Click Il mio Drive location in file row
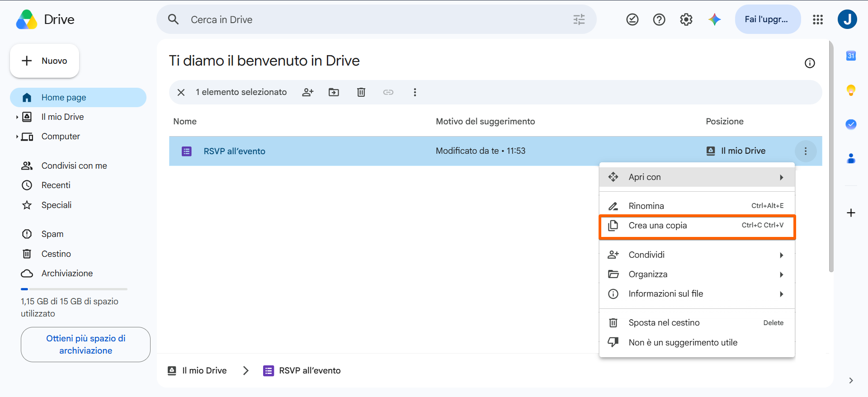The width and height of the screenshot is (868, 397). click(x=736, y=151)
